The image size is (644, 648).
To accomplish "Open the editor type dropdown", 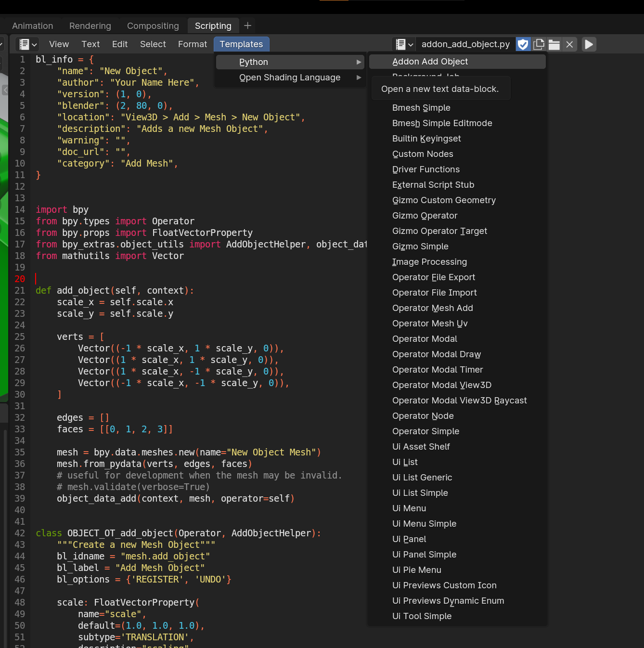I will pyautogui.click(x=27, y=44).
